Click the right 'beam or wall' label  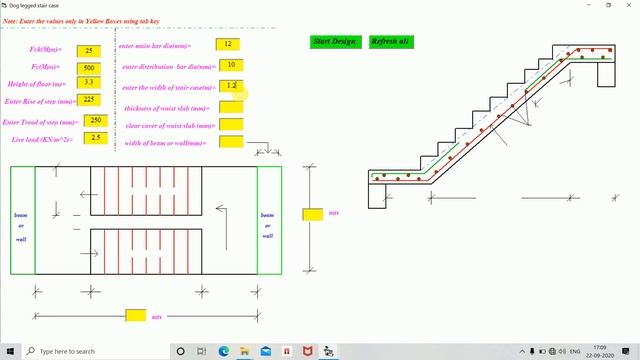(x=267, y=225)
